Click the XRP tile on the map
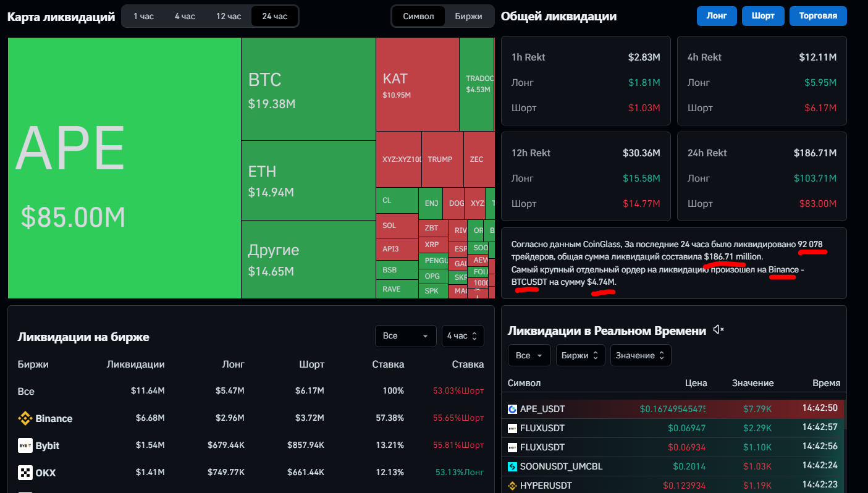The image size is (868, 493). tap(434, 245)
